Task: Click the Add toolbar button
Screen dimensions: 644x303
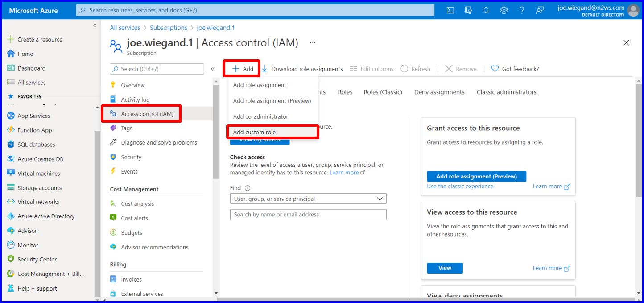Action: (x=242, y=69)
